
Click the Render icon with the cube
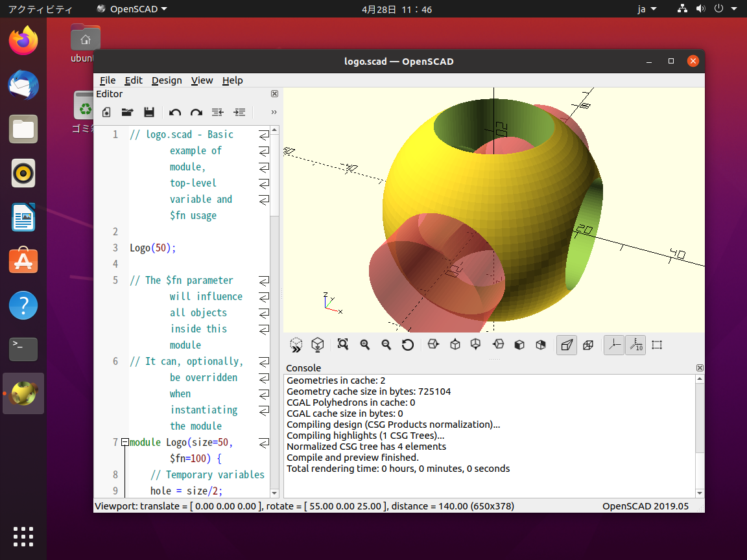[317, 345]
